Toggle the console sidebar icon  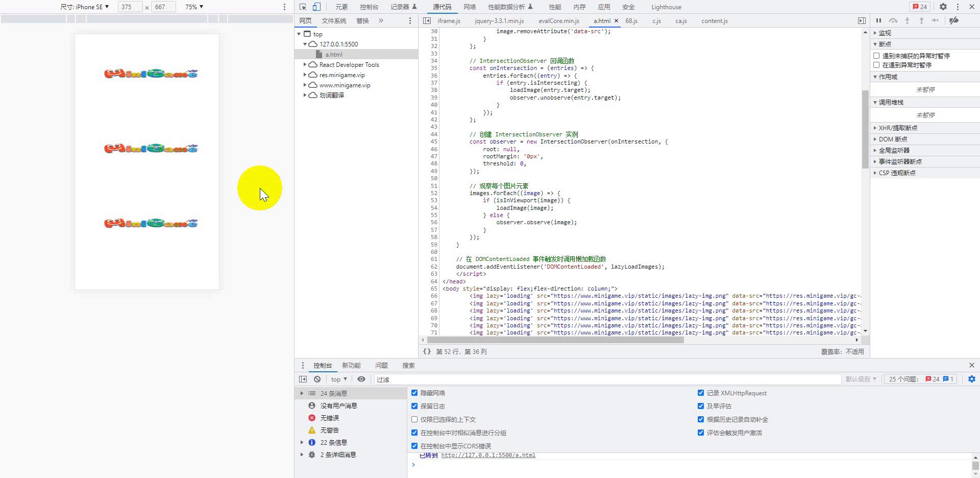303,379
